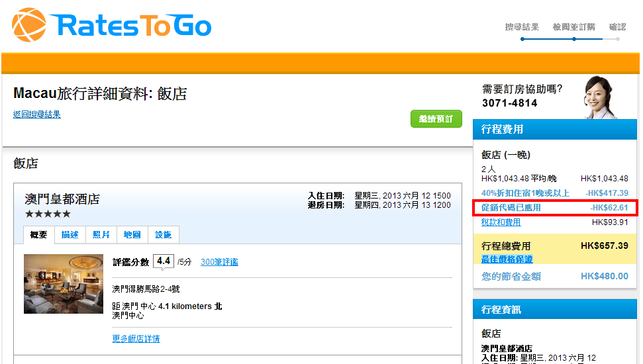This screenshot has height=364, width=643.
Task: Click the 最佳價格保證 link
Action: click(x=507, y=259)
